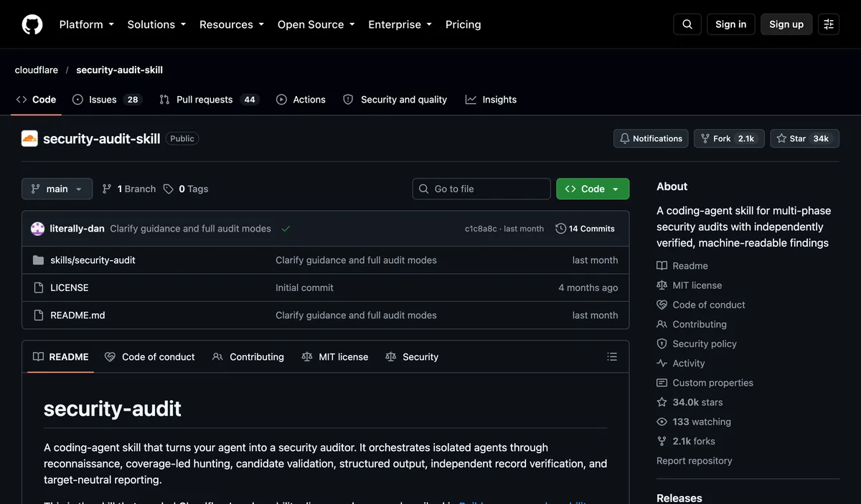Viewport: 861px width, 504px height.
Task: Click the Go to file search field
Action: 481,189
